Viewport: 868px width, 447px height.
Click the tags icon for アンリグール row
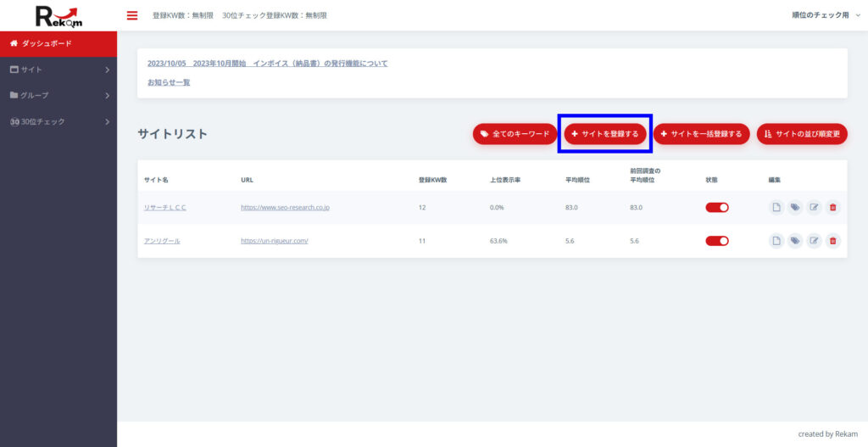[794, 241]
